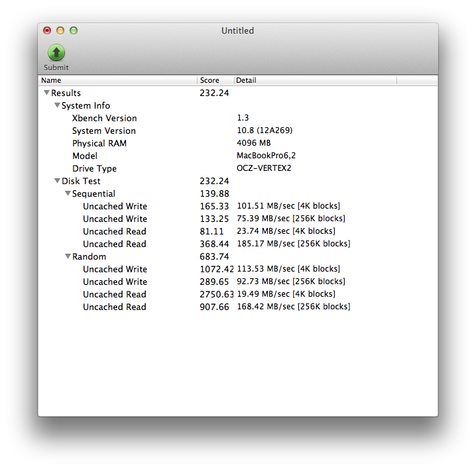Select Random Uncached Write row scoring 1072.42
Image resolution: width=476 pixels, height=469 pixels.
tap(238, 269)
